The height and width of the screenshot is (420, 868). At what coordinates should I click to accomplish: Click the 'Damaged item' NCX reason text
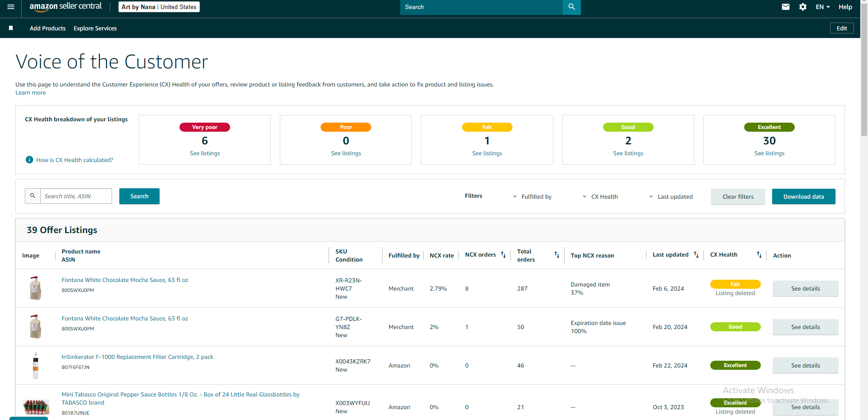[590, 285]
